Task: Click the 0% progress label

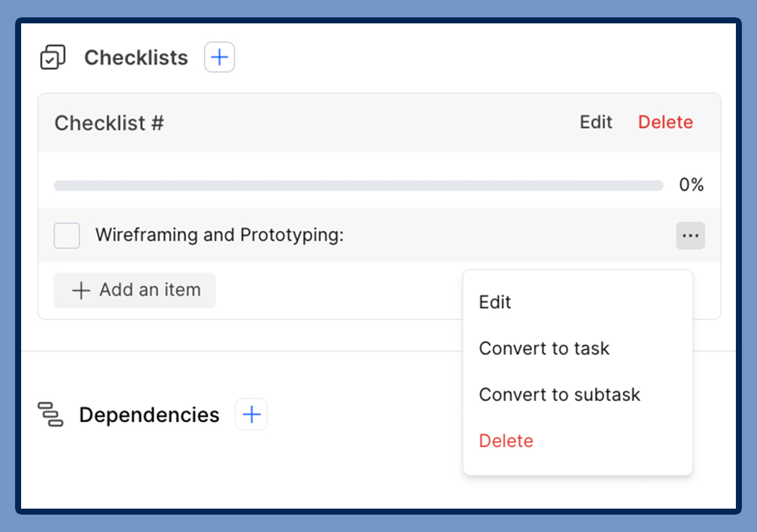Action: pos(691,185)
